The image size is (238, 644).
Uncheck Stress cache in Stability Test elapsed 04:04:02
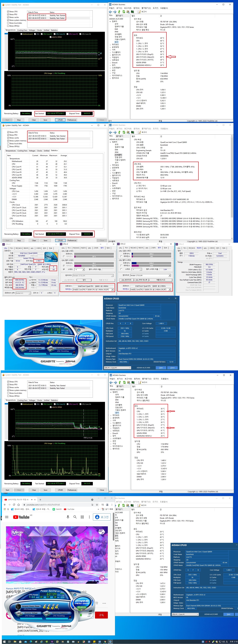[8, 138]
